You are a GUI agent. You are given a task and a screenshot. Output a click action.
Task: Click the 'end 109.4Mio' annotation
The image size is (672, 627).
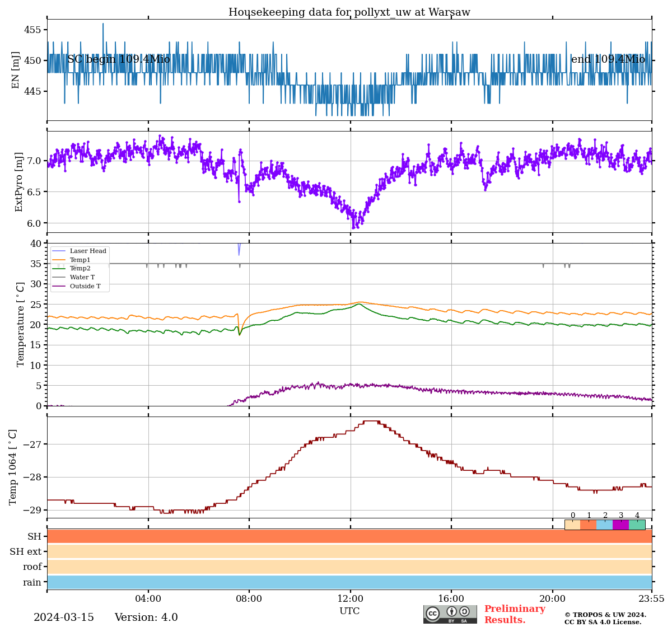(608, 59)
